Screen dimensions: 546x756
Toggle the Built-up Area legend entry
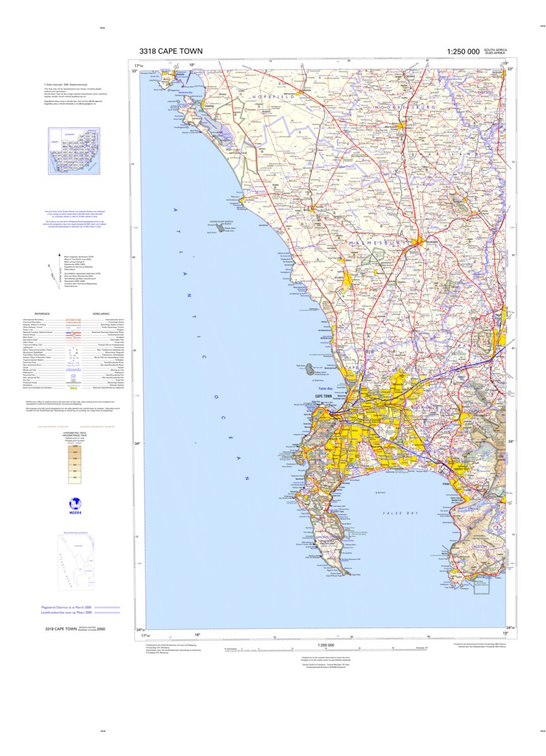click(x=73, y=388)
